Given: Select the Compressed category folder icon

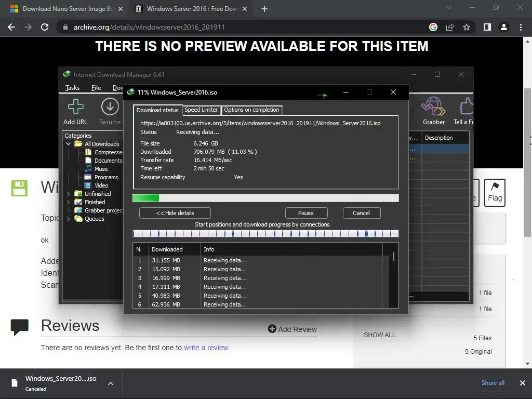Looking at the screenshot, I should (x=88, y=152).
